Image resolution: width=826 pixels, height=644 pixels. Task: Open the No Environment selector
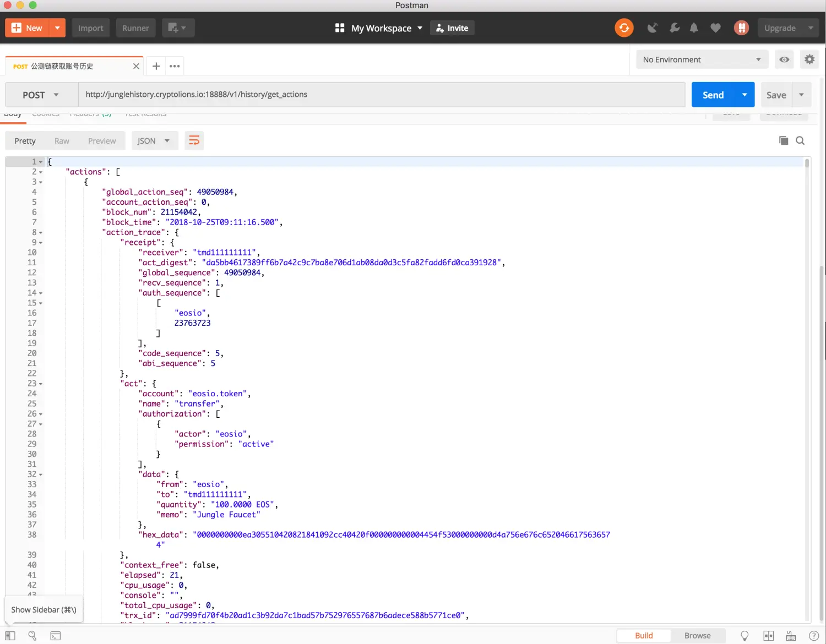tap(702, 59)
